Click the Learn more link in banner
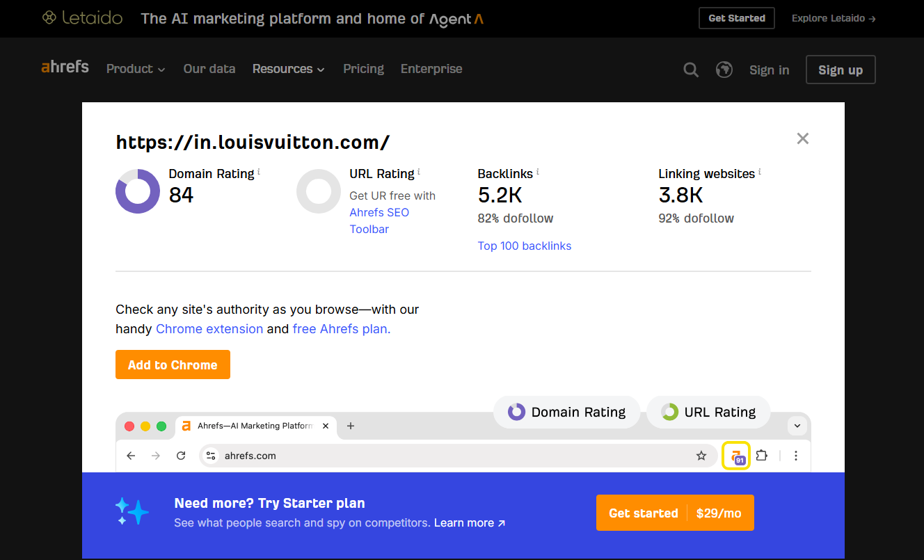Image resolution: width=924 pixels, height=560 pixels. [470, 522]
